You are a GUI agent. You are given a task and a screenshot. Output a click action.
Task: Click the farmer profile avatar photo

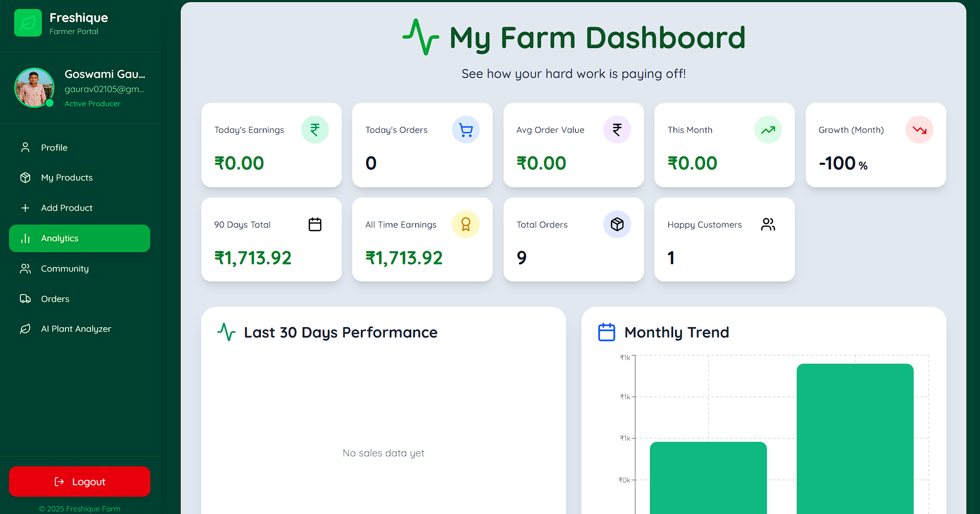[34, 87]
